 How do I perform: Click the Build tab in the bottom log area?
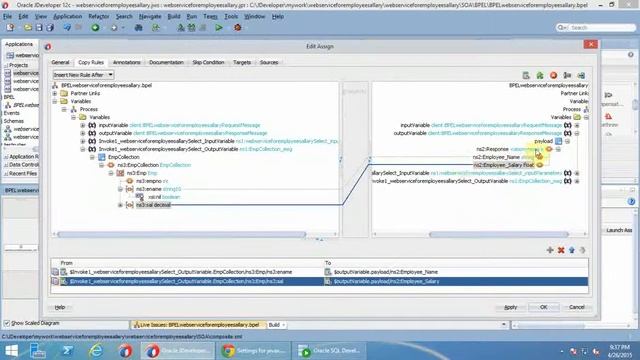[x=274, y=325]
